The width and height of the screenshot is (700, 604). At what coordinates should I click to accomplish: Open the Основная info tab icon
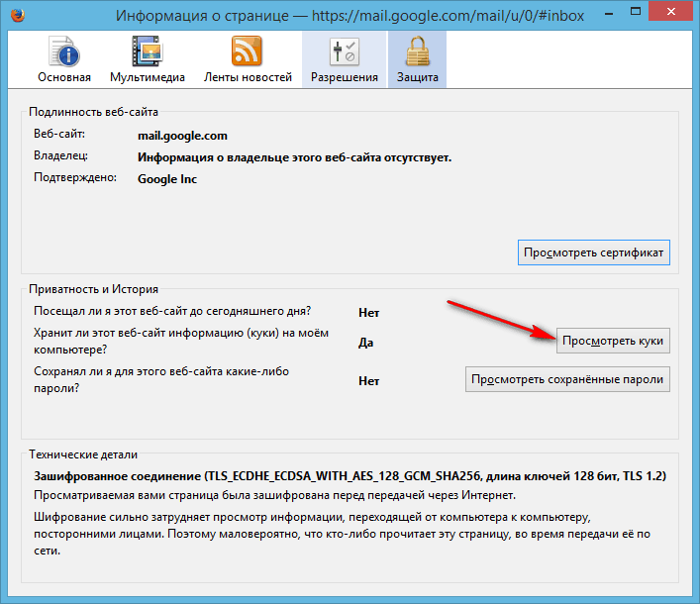(x=63, y=51)
